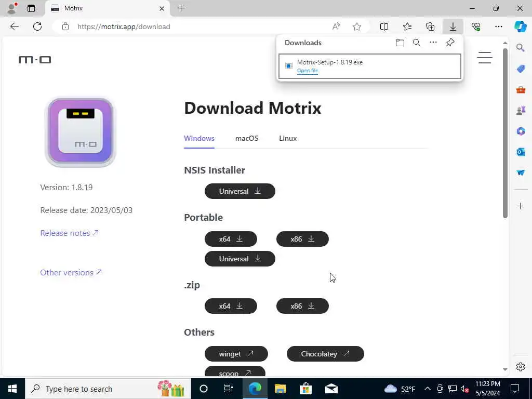
Task: Add a sidebar app with plus icon
Action: point(521,206)
